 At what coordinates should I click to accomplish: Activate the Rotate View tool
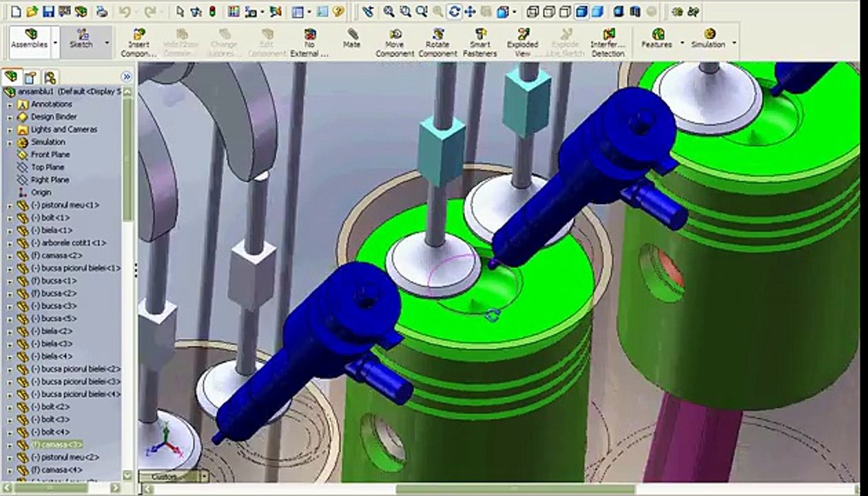[454, 12]
